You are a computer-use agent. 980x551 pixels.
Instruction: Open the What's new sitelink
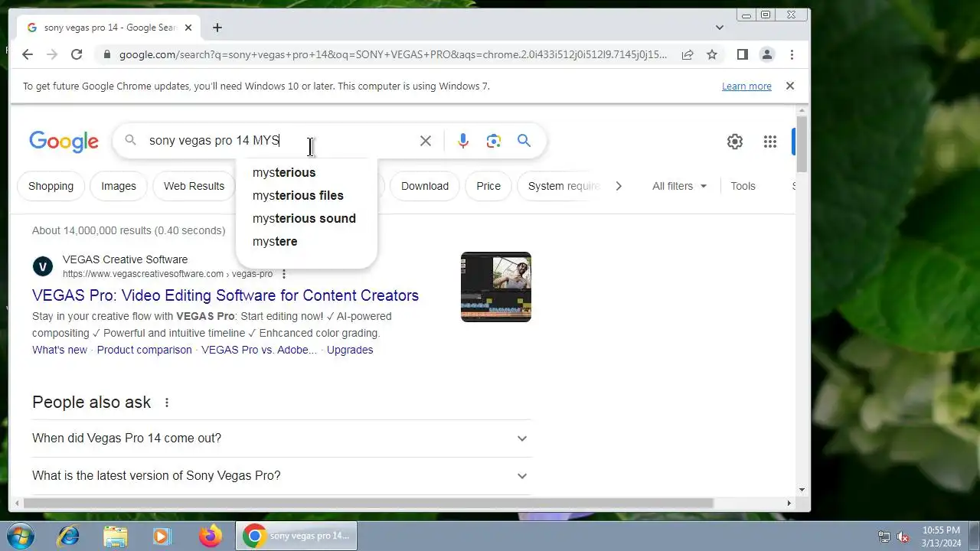60,350
